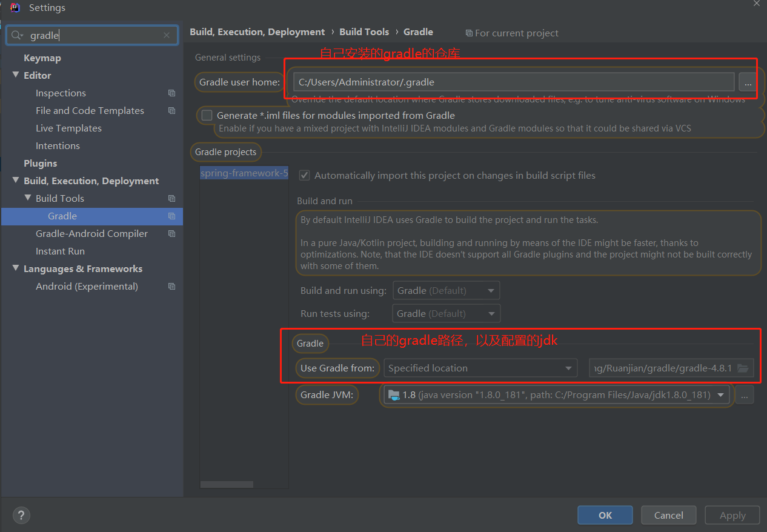
Task: Browse for Gradle user home directory
Action: tap(748, 82)
